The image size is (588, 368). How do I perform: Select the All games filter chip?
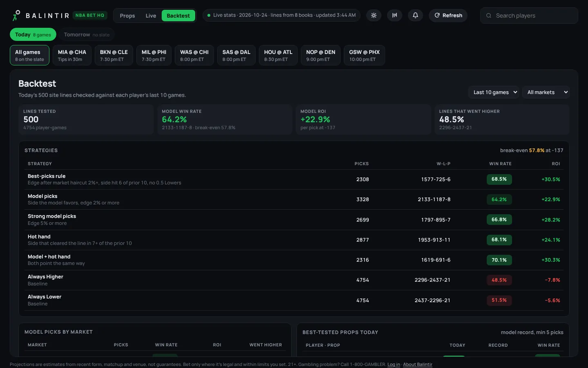click(x=29, y=55)
